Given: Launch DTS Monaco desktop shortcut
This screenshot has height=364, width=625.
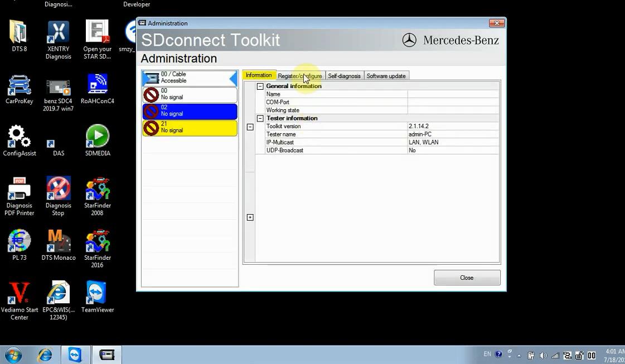Looking at the screenshot, I should click(x=58, y=245).
